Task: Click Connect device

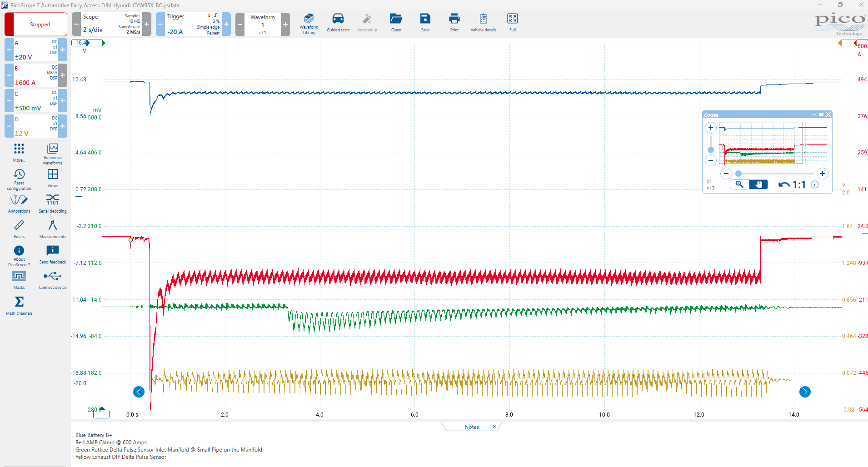Action: (x=53, y=280)
